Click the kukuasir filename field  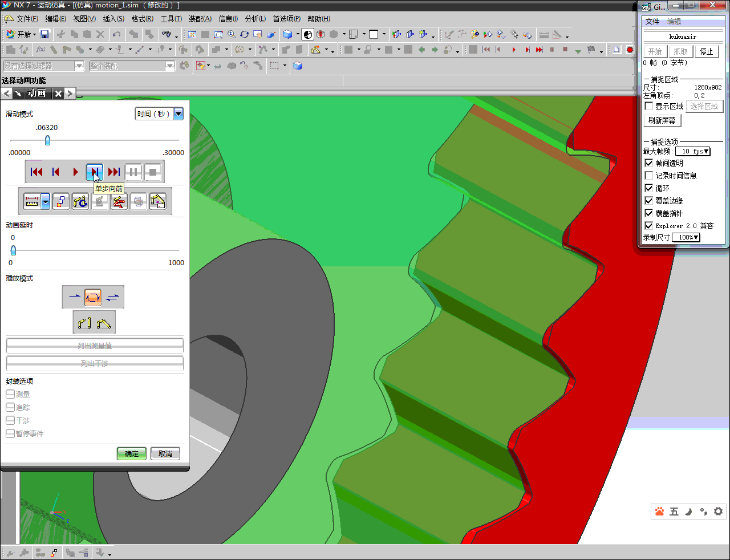(x=683, y=36)
